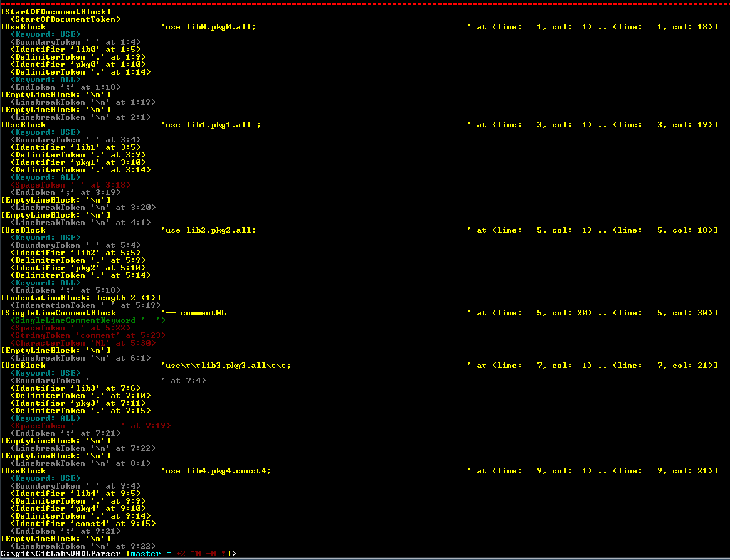Select DelimiterToken '.' at 1:14
730x560 pixels.
point(80,72)
